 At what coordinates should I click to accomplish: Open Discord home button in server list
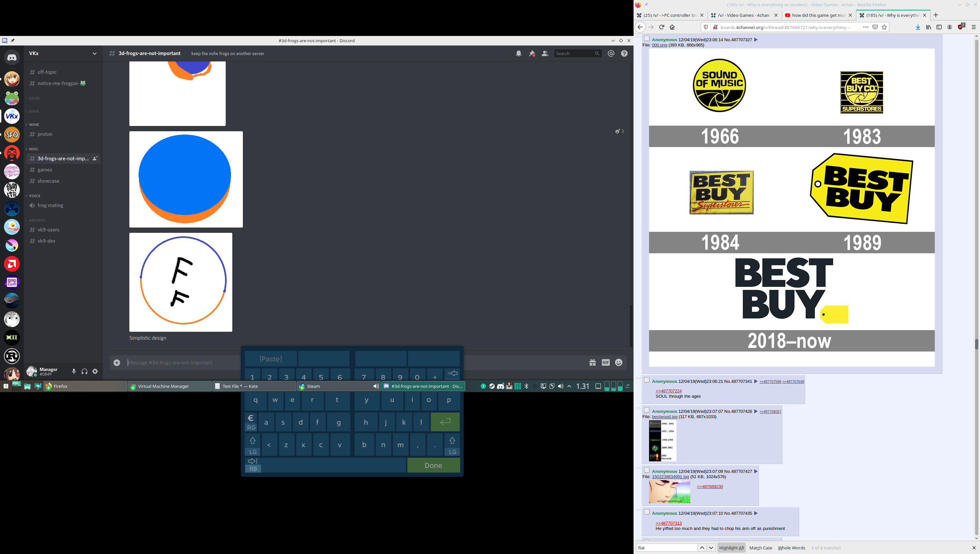[12, 57]
